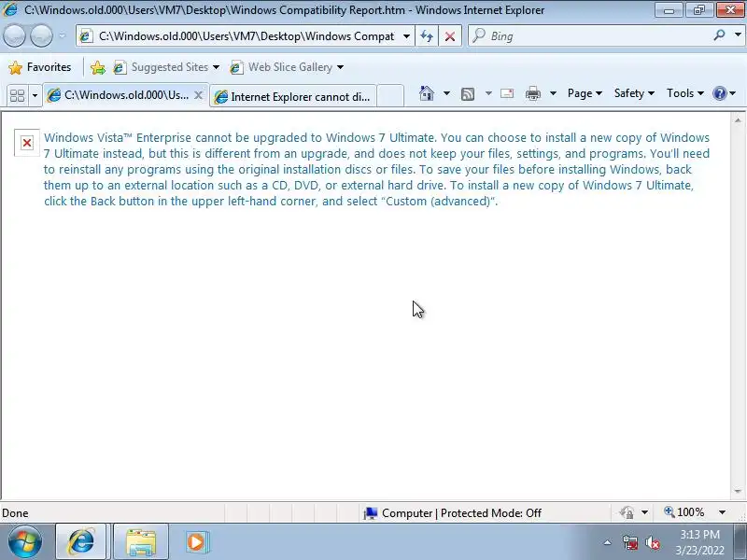This screenshot has width=747, height=560.
Task: Open the recent pages dropdown arrow
Action: [63, 35]
